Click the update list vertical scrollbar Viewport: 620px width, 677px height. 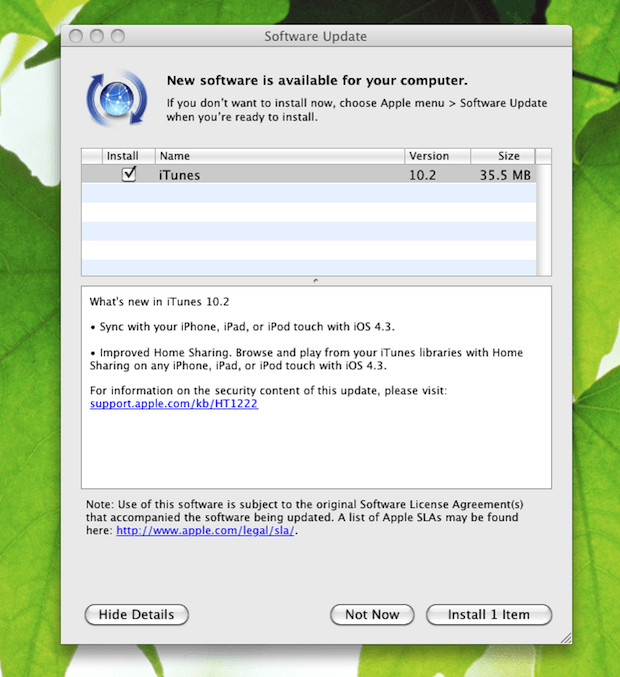coord(544,219)
